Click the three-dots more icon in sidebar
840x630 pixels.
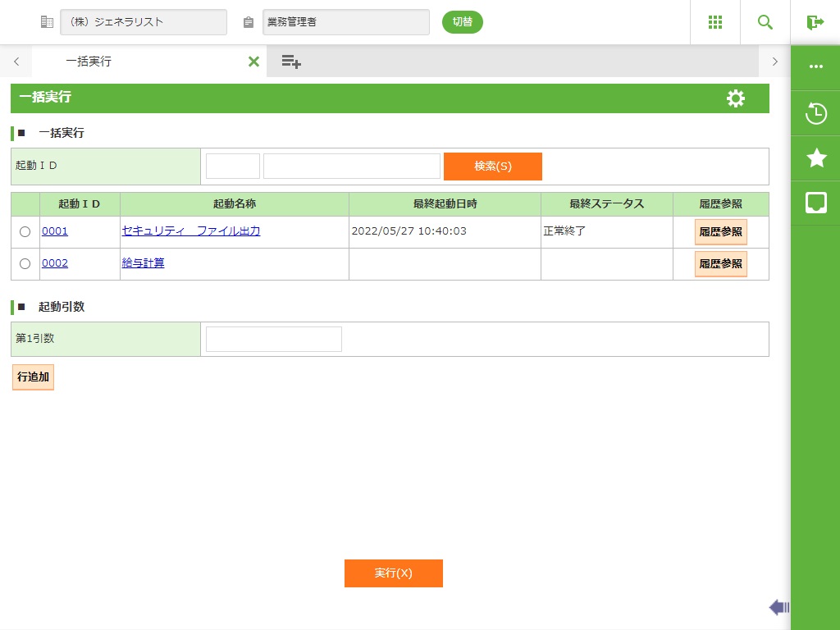click(816, 67)
